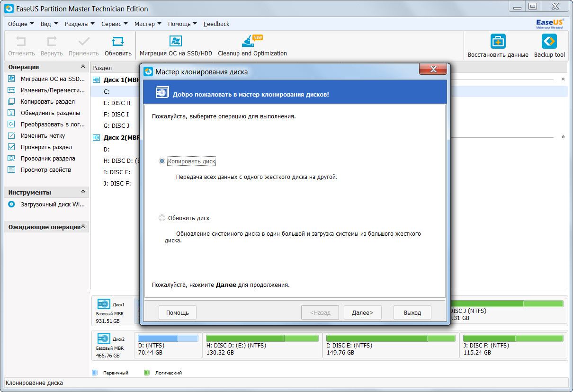Click the EaseUS logo in top corner
Viewport: 573px width, 392px height.
[550, 24]
